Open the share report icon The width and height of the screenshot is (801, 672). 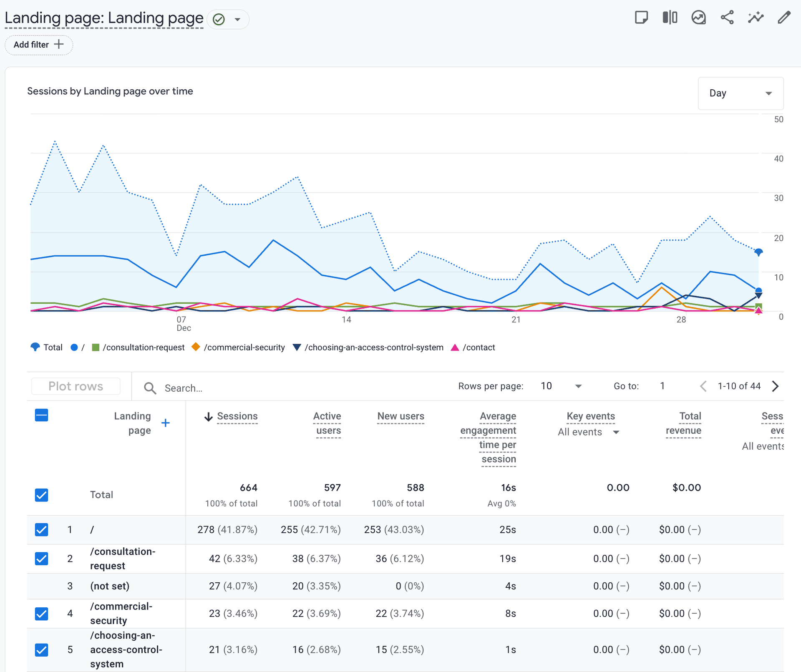tap(727, 18)
